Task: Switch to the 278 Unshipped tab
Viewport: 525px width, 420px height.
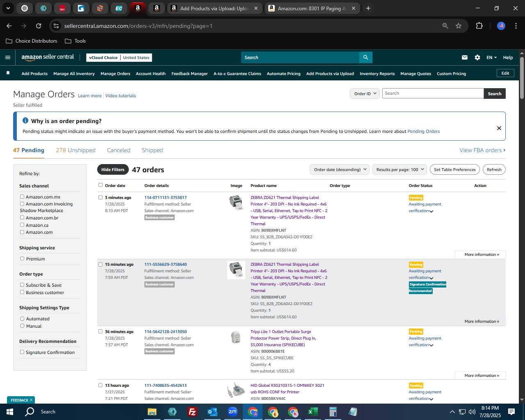Action: click(75, 150)
